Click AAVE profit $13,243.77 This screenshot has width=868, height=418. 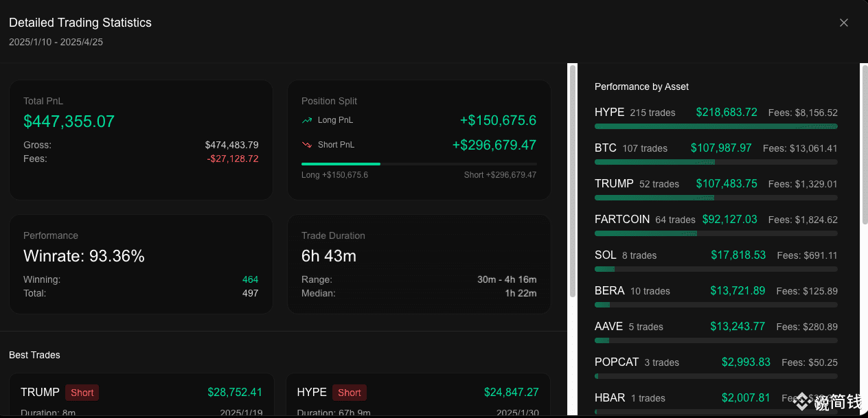tap(738, 326)
